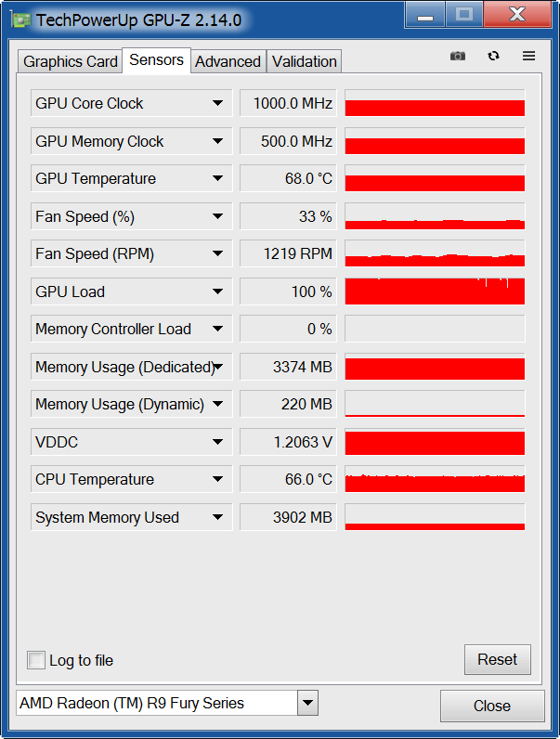Click the GPU Load red graph
This screenshot has width=560, height=739.
click(435, 292)
